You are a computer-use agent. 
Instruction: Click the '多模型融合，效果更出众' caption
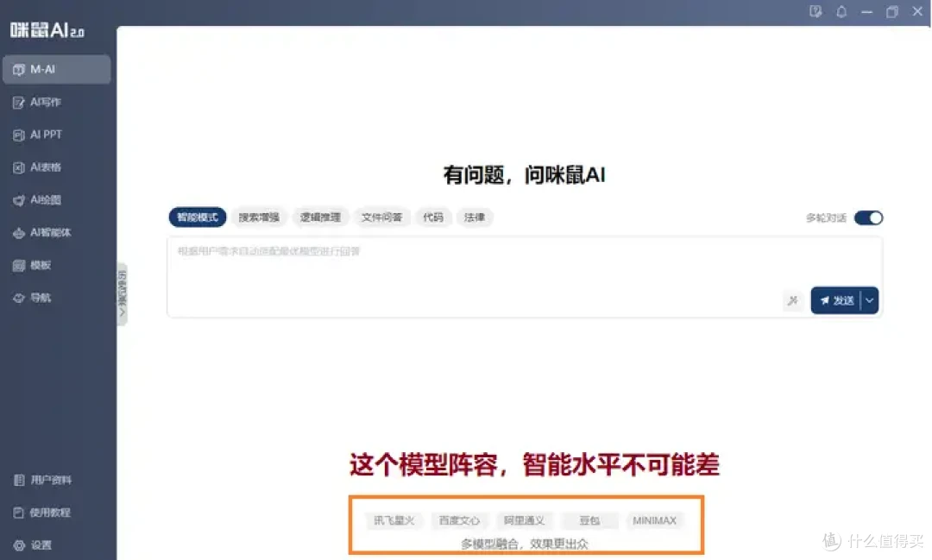[525, 544]
